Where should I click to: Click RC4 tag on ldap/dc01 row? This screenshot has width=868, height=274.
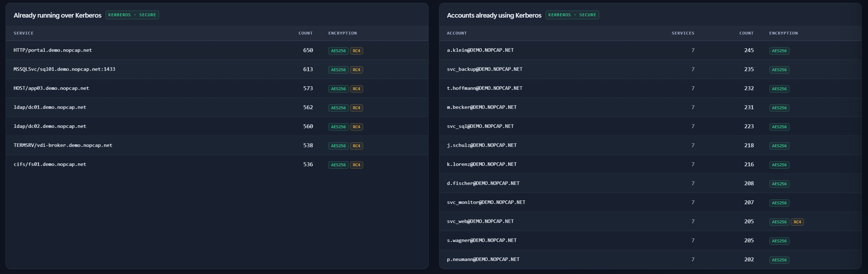point(356,108)
